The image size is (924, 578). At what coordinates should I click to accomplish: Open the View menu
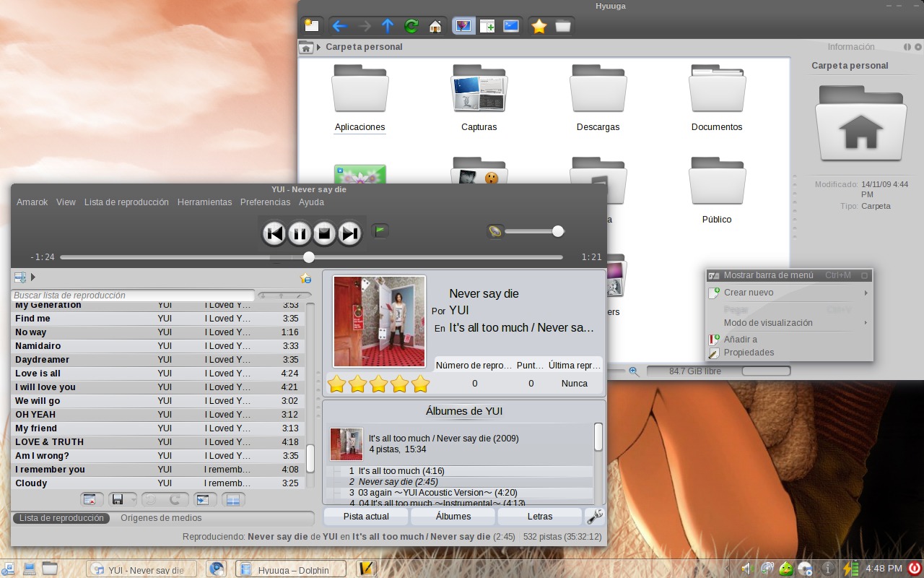click(x=66, y=202)
